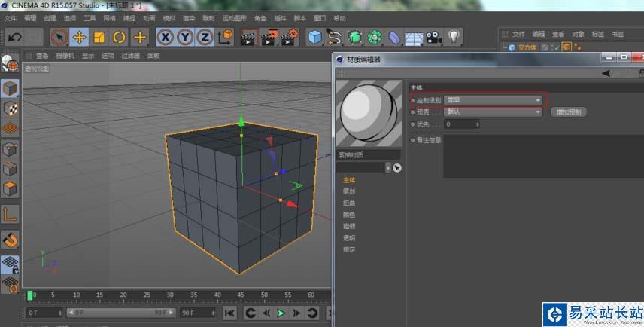Image resolution: width=644 pixels, height=327 pixels.
Task: Add a cube primitive object
Action: (x=314, y=37)
